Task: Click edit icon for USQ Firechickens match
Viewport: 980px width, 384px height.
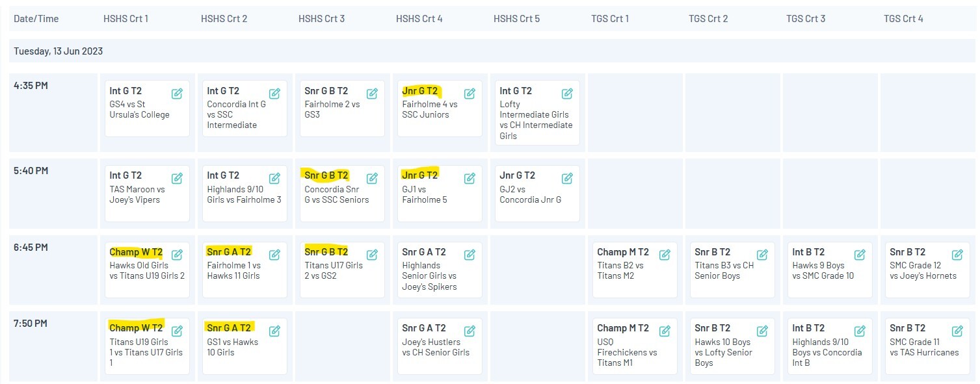Action: coord(665,331)
